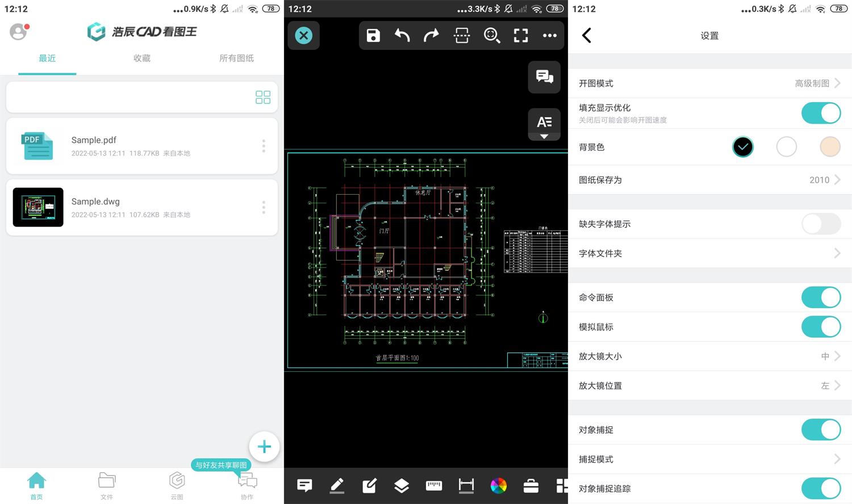Toggle 对象捕捉追踪

[x=820, y=488]
